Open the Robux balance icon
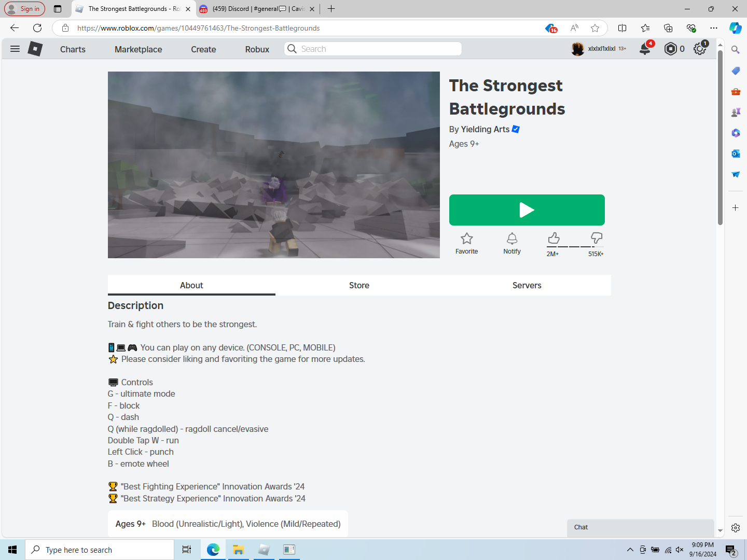The width and height of the screenshot is (747, 560). pos(671,49)
